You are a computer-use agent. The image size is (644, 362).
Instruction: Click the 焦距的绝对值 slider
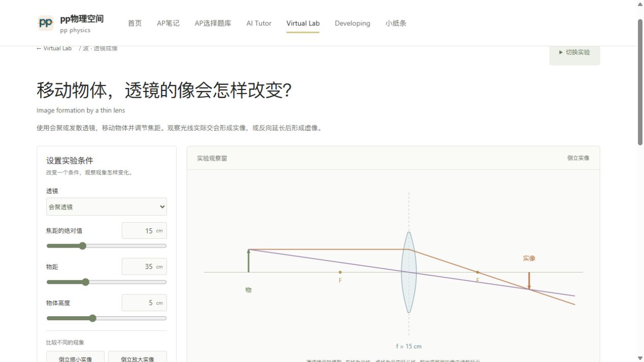click(106, 246)
